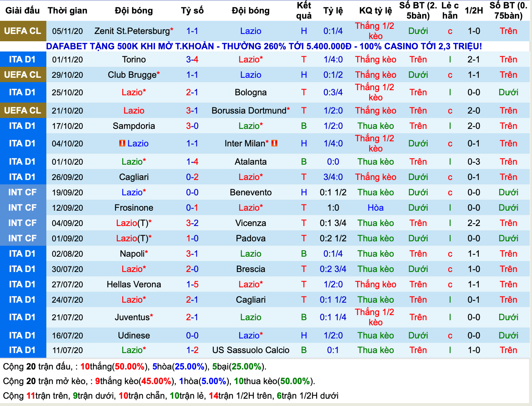Click the Padova team name
The height and width of the screenshot is (406, 532).
click(x=251, y=238)
